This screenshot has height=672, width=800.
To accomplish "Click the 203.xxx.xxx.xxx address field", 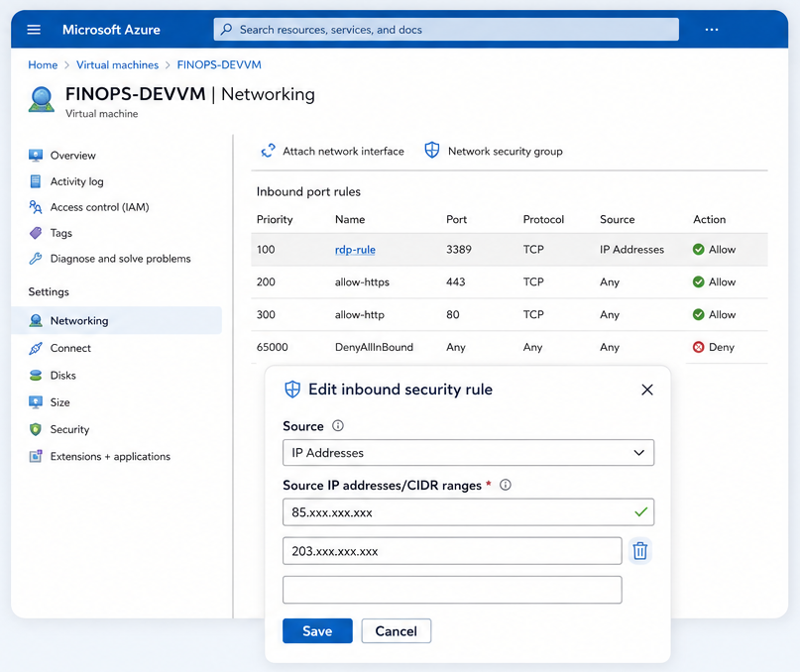I will [452, 550].
